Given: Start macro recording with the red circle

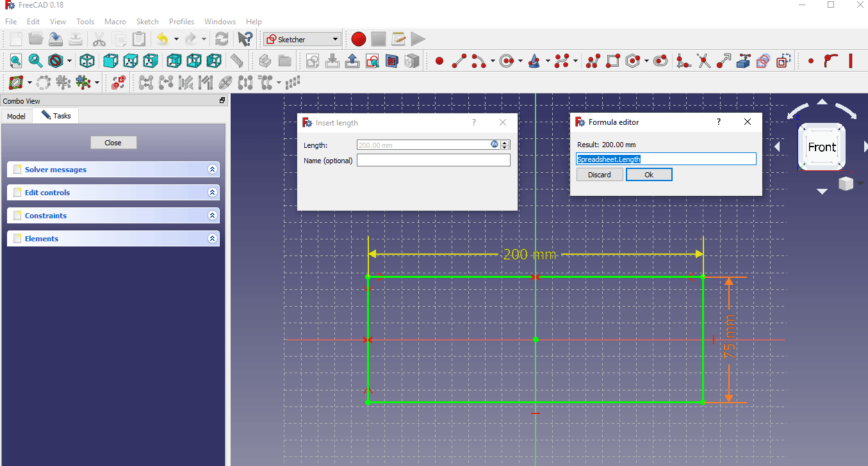Looking at the screenshot, I should [359, 39].
